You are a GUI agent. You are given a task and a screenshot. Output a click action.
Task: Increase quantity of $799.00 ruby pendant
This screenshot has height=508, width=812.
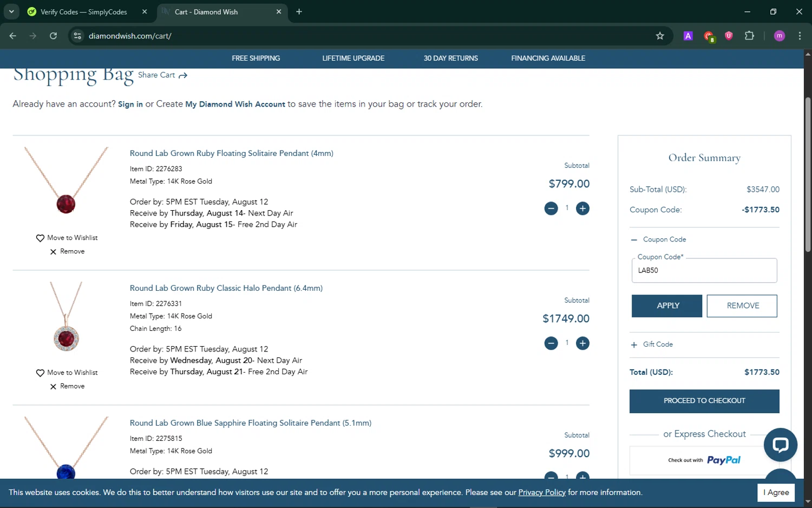[x=582, y=209]
